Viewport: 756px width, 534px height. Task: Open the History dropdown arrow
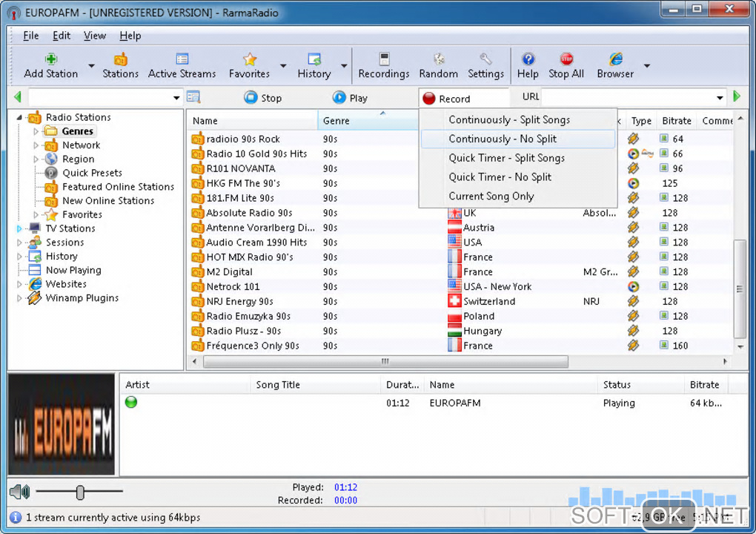tap(344, 66)
